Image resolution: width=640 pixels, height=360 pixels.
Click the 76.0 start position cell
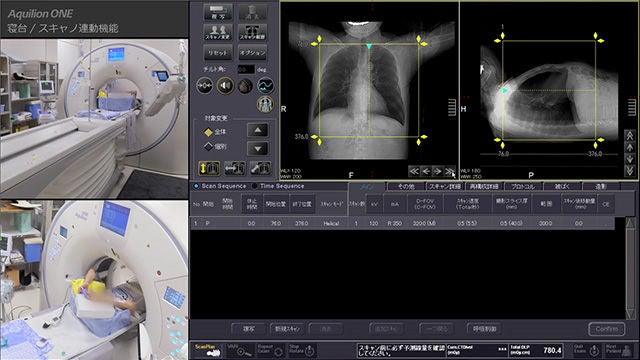[276, 223]
